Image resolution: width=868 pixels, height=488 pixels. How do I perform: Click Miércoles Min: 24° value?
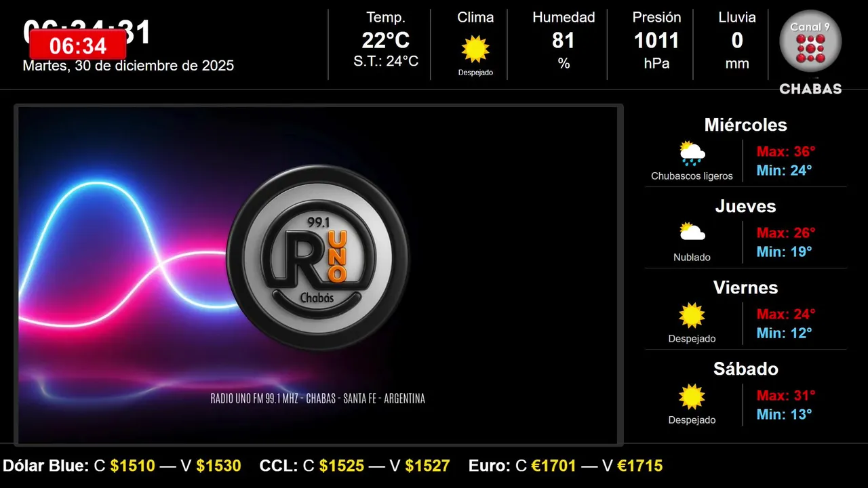(x=785, y=170)
